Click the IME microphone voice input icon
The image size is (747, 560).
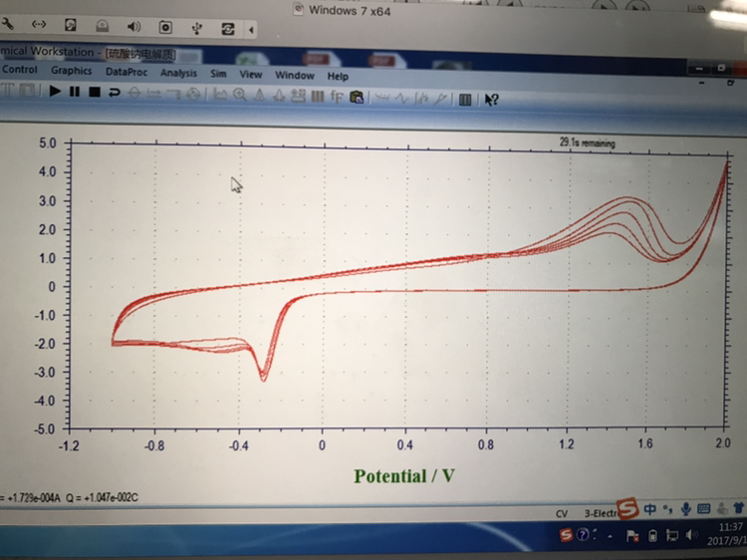click(685, 509)
